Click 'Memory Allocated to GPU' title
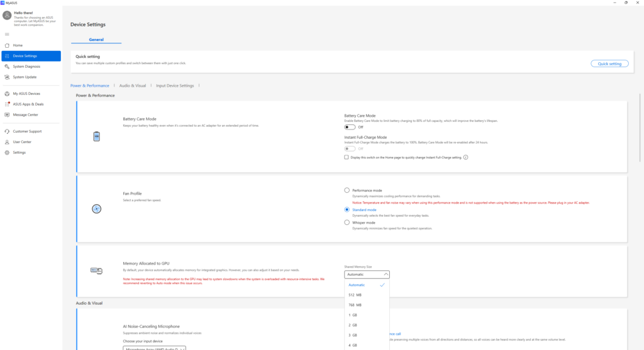Screen dimensions: 644x350 [x=146, y=263]
